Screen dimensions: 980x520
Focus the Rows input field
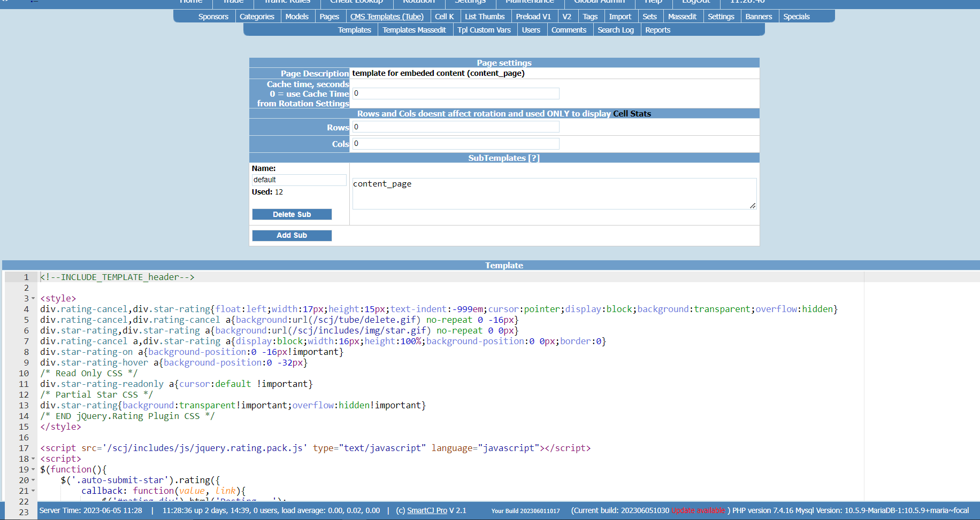(456, 127)
